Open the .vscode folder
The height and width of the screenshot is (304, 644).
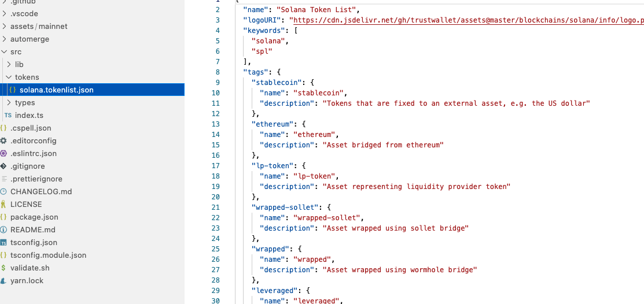(24, 13)
